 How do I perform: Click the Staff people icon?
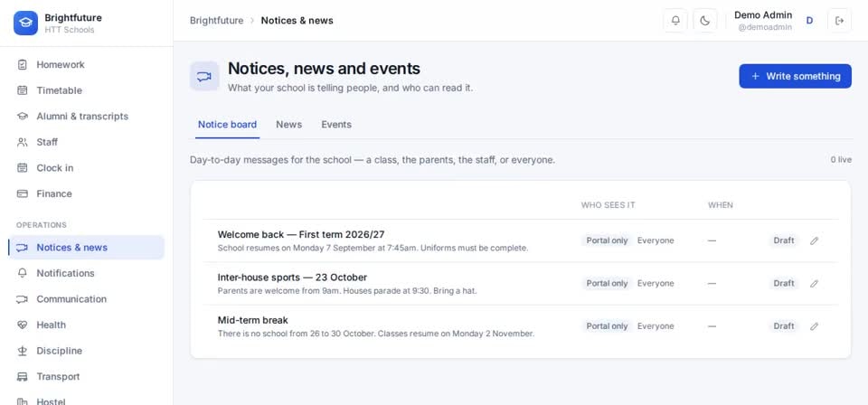22,142
